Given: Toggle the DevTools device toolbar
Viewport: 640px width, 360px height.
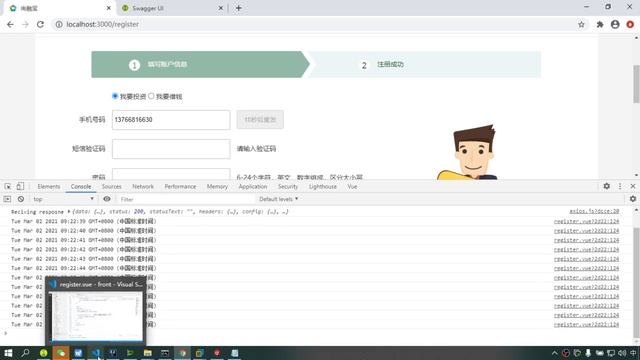Looking at the screenshot, I should pos(20,186).
